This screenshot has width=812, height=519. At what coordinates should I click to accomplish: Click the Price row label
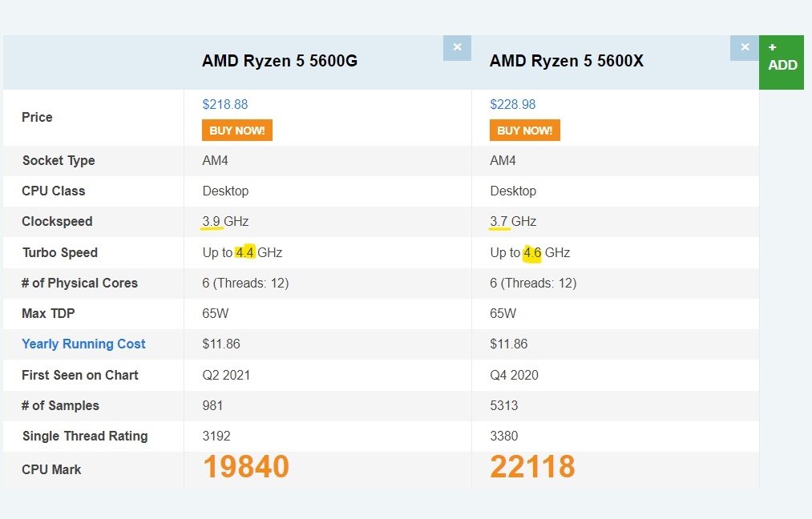37,118
